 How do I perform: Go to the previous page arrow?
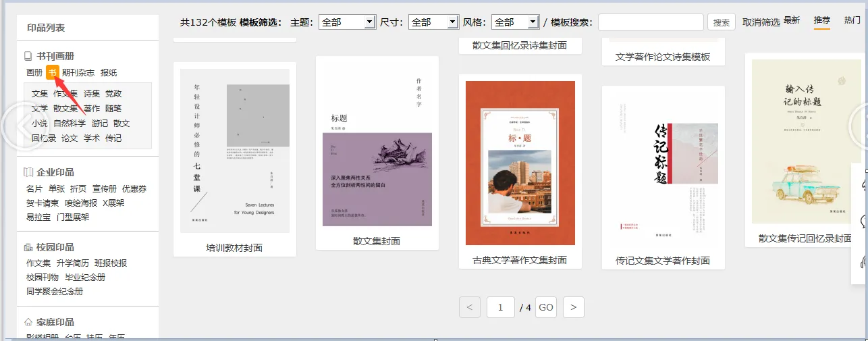pos(470,307)
